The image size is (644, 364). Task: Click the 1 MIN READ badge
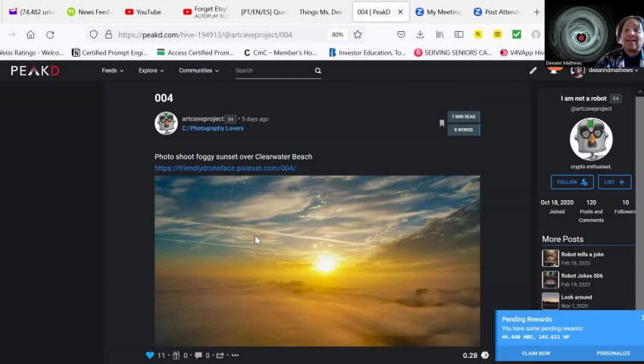464,117
